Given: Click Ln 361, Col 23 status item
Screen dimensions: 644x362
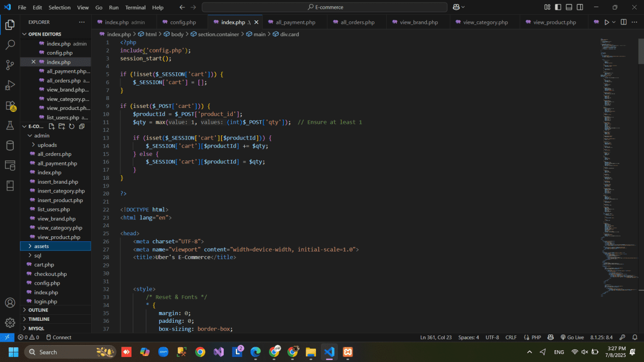Looking at the screenshot, I should (436, 337).
